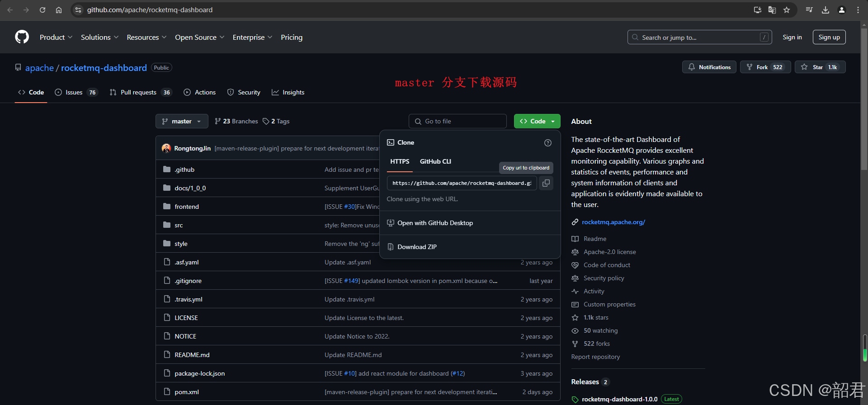The width and height of the screenshot is (868, 405).
Task: Go back using browser back arrow
Action: coord(10,10)
